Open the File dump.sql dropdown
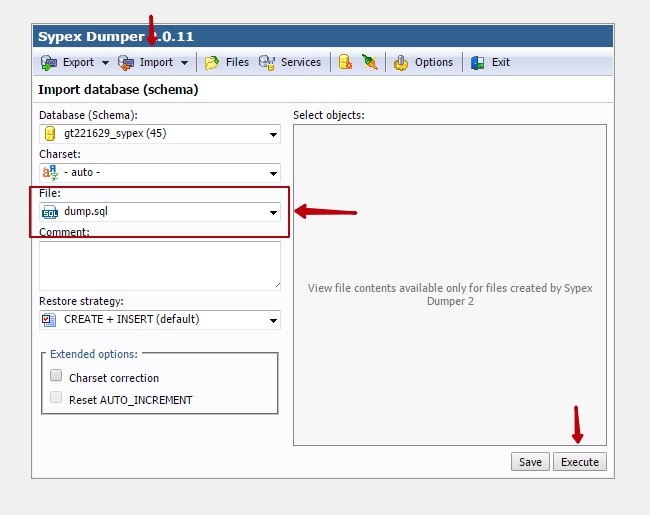Viewport: 650px width, 515px height. [160, 212]
